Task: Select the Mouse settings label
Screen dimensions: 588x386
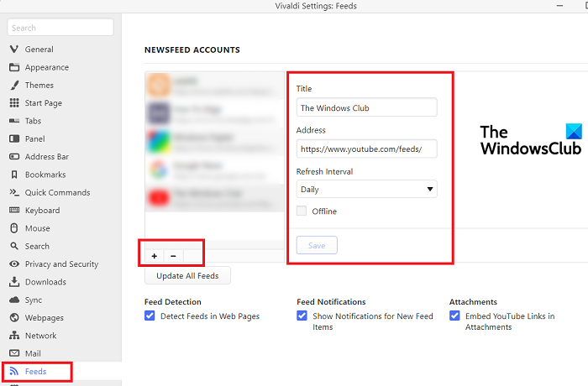Action: click(38, 228)
